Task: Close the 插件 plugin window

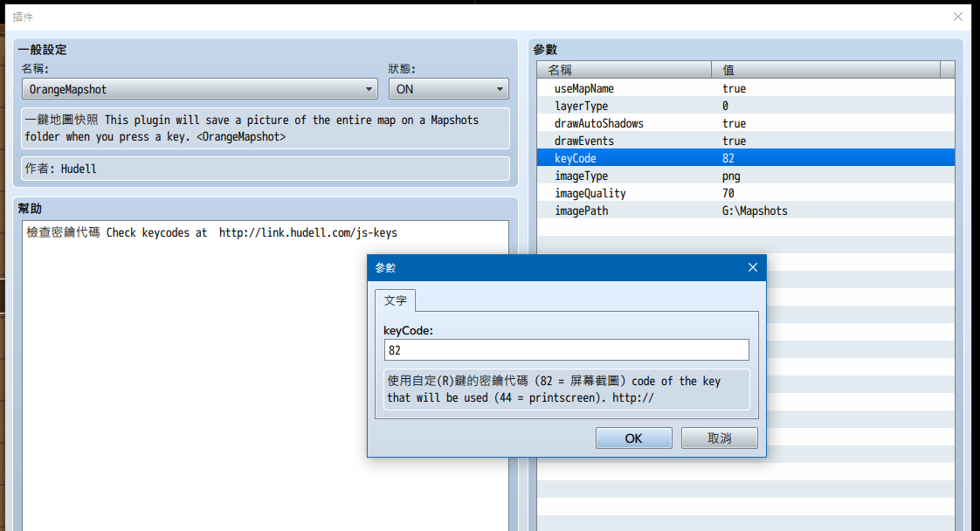Action: click(x=957, y=17)
